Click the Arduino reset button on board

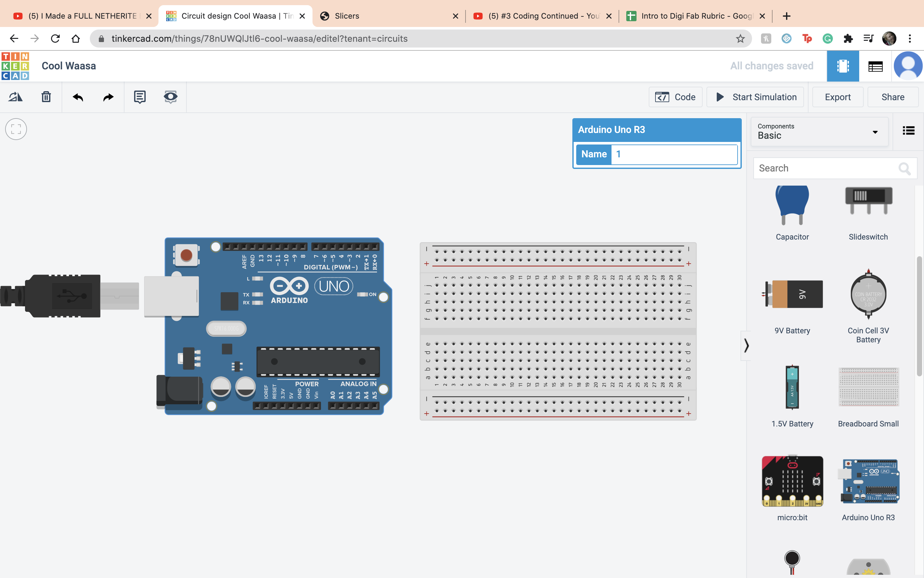[x=186, y=255]
